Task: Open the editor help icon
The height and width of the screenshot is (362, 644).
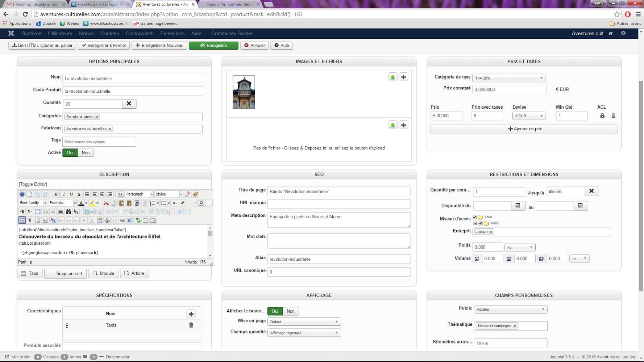Action: point(22,194)
